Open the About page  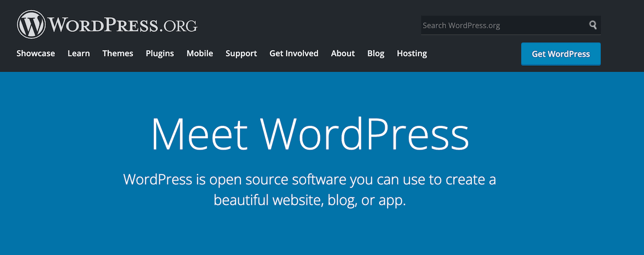[x=343, y=53]
